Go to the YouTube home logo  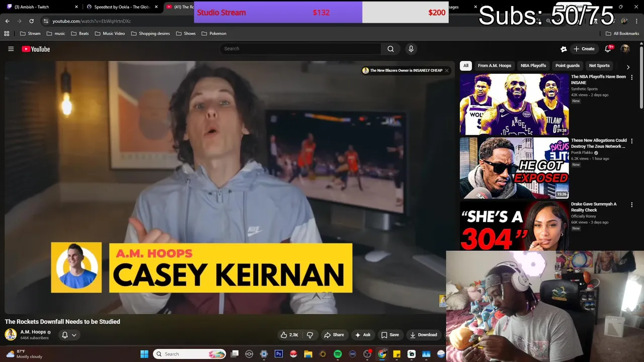click(36, 49)
